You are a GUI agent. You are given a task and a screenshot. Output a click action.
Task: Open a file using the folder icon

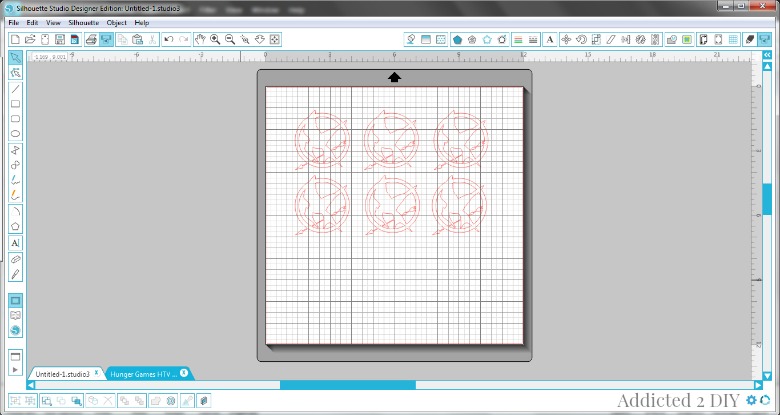(30, 40)
